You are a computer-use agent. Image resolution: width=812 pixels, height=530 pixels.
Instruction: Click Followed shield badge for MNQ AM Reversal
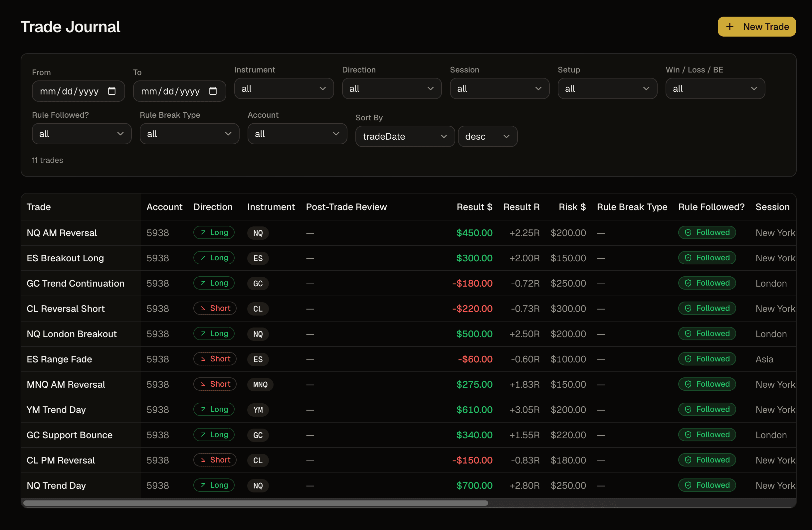(x=707, y=384)
